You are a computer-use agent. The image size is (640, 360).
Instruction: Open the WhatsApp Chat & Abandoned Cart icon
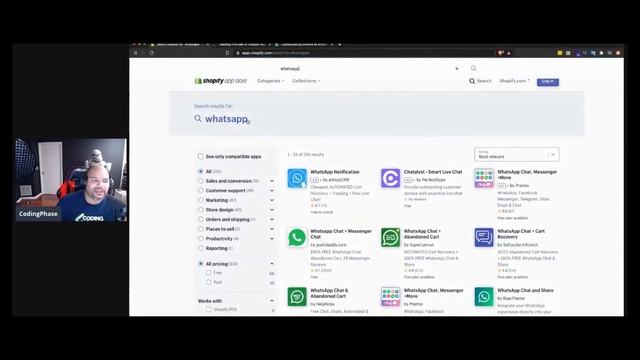297,297
